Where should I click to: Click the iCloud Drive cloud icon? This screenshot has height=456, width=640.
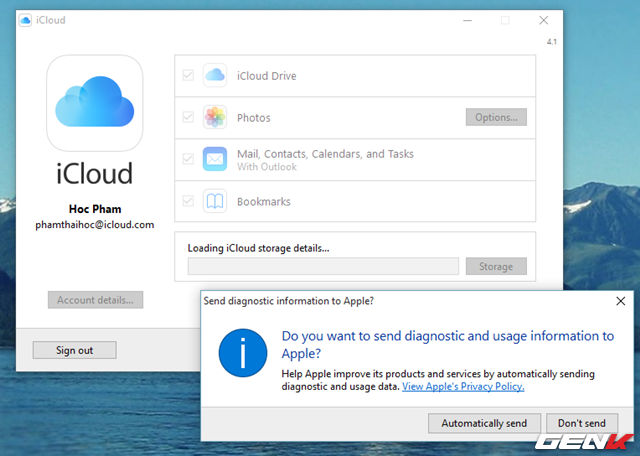pos(216,76)
